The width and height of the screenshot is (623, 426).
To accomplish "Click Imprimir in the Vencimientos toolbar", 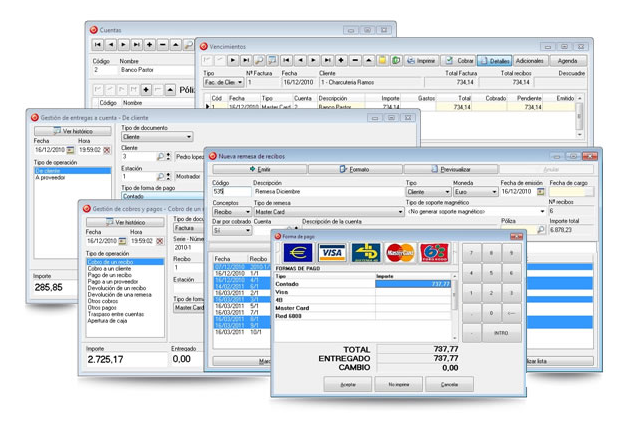I will coord(421,61).
